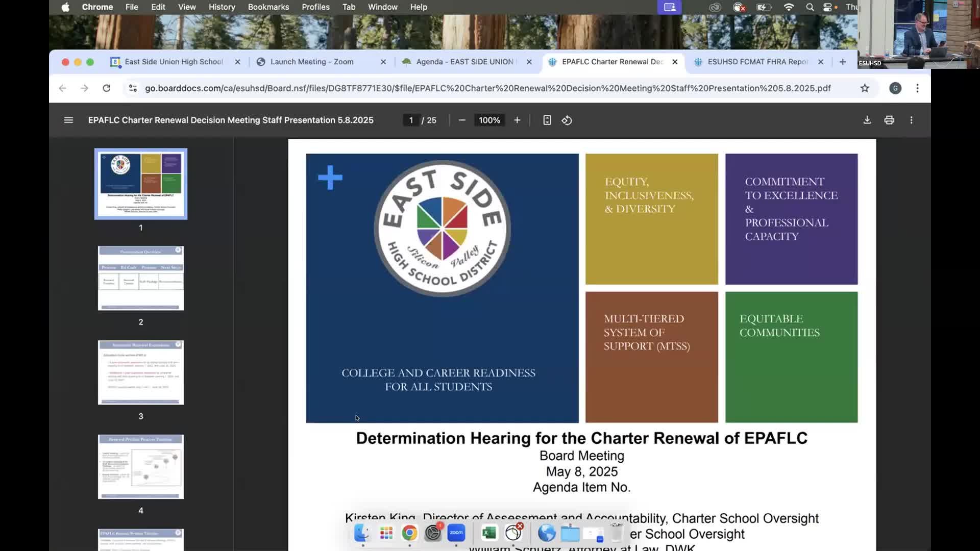
Task: Bookmark this page with the star icon
Action: [865, 88]
